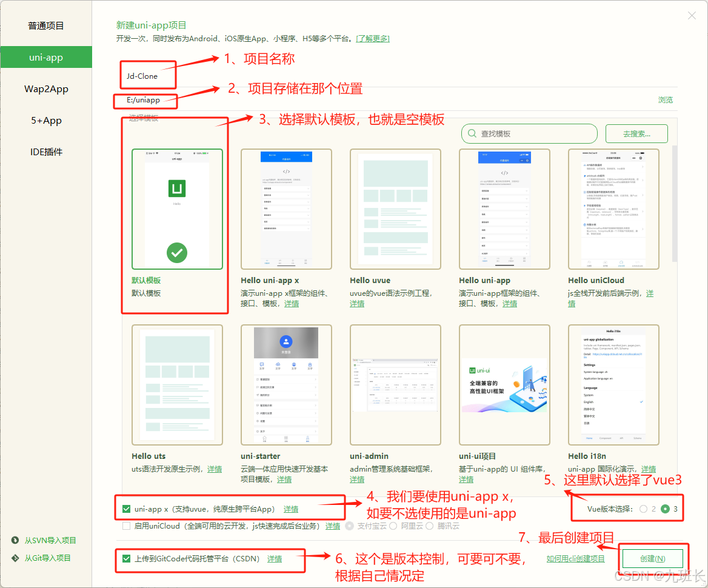708x588 pixels.
Task: Select the 支付宝云 radio button
Action: point(349,526)
